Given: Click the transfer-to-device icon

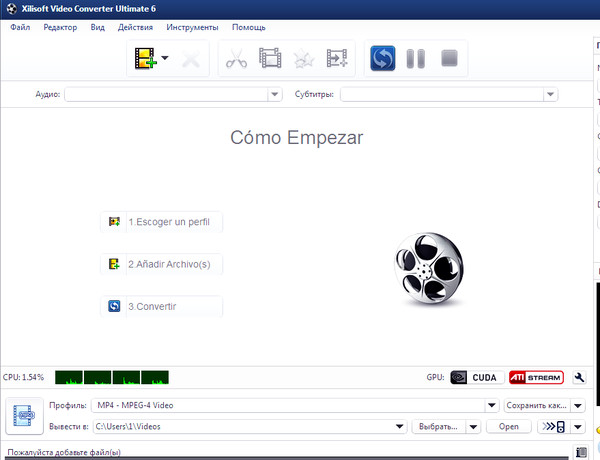Looking at the screenshot, I should click(x=554, y=427).
